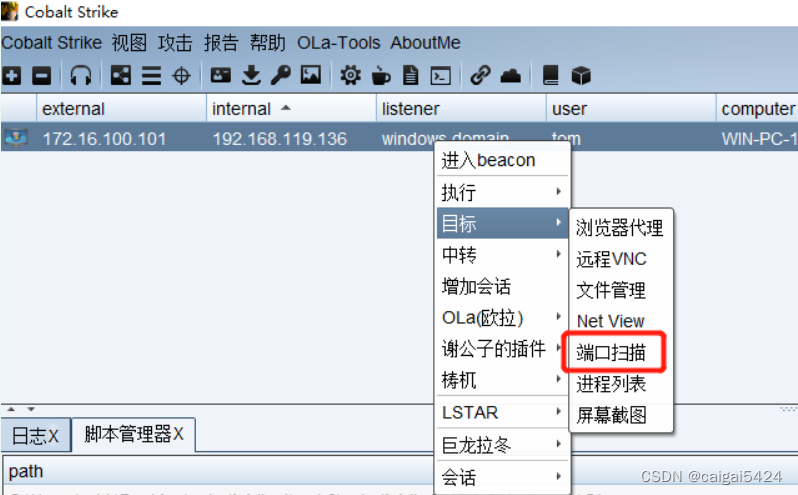This screenshot has height=495, width=798.
Task: Click the coffee cup Java applet icon
Action: (x=381, y=76)
